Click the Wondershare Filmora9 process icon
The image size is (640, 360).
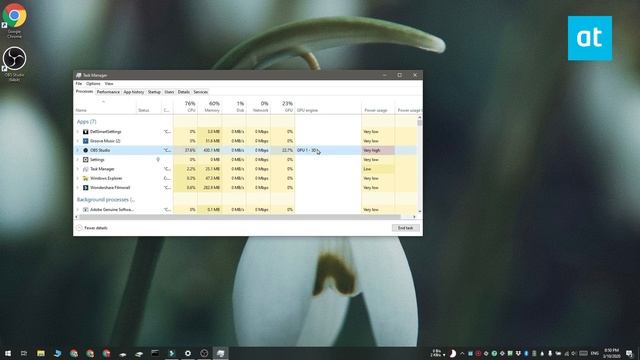point(86,188)
